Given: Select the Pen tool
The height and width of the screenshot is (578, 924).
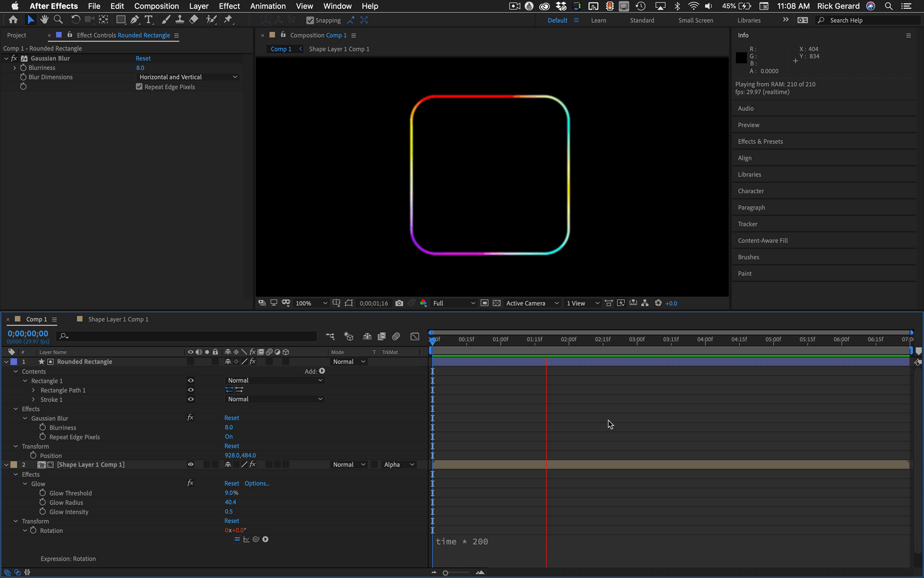Looking at the screenshot, I should tap(134, 20).
